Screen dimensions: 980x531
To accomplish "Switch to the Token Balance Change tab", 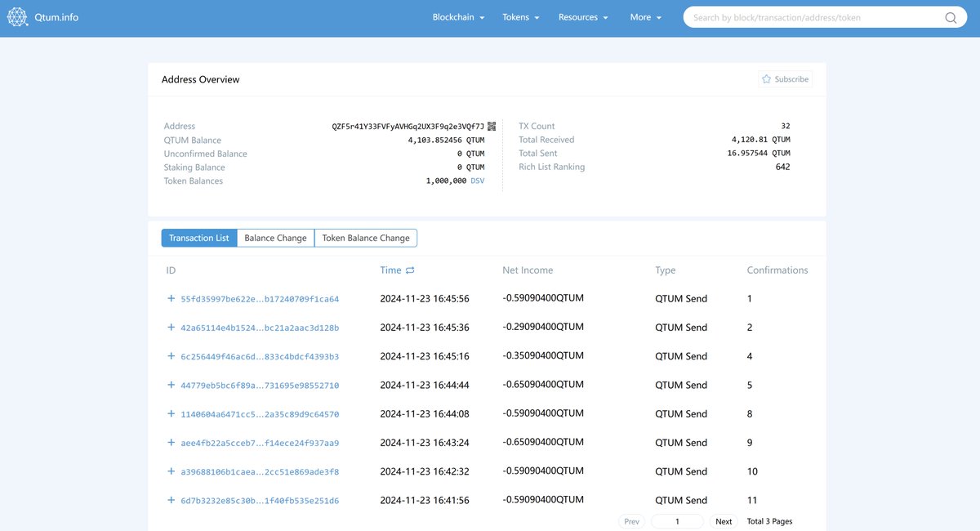I will 365,238.
